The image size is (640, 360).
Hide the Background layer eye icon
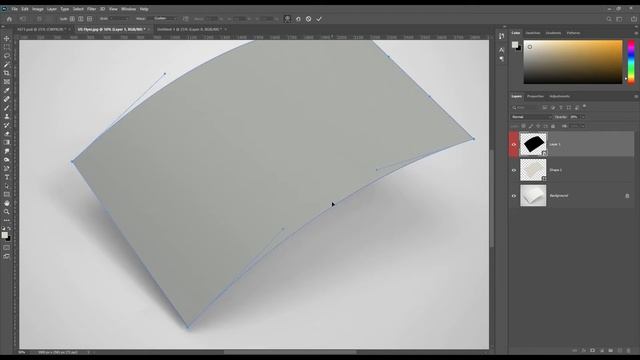tap(514, 196)
